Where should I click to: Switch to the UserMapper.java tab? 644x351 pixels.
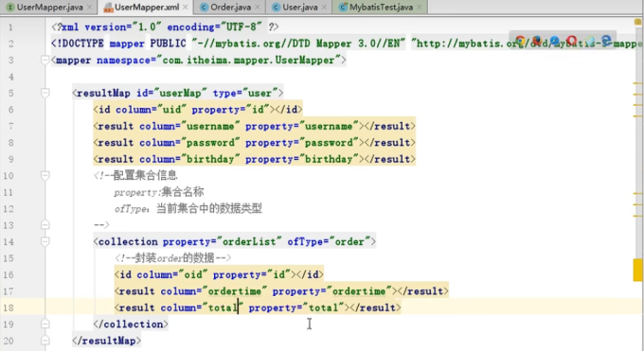point(48,7)
